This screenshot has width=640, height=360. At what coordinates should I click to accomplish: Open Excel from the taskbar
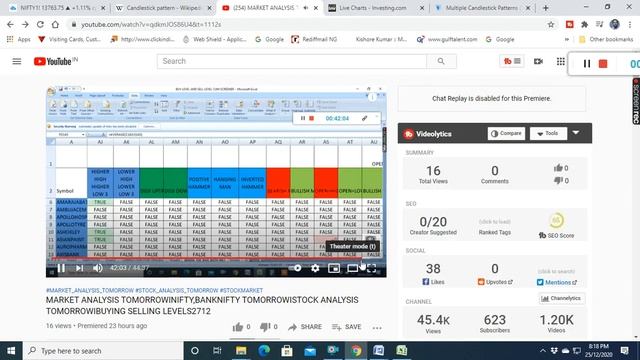[x=402, y=351]
